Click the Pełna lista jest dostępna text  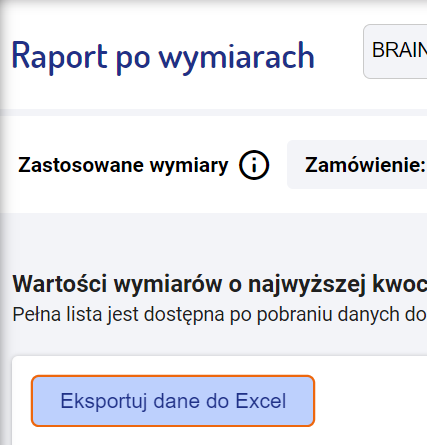click(220, 314)
